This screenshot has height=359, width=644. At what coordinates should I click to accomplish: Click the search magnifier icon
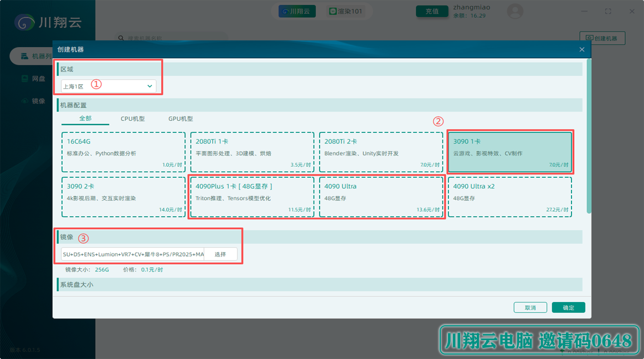(x=121, y=38)
